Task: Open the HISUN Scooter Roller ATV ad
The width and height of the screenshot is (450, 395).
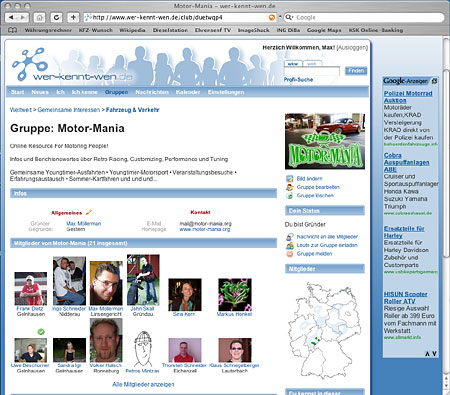Action: pos(405,298)
